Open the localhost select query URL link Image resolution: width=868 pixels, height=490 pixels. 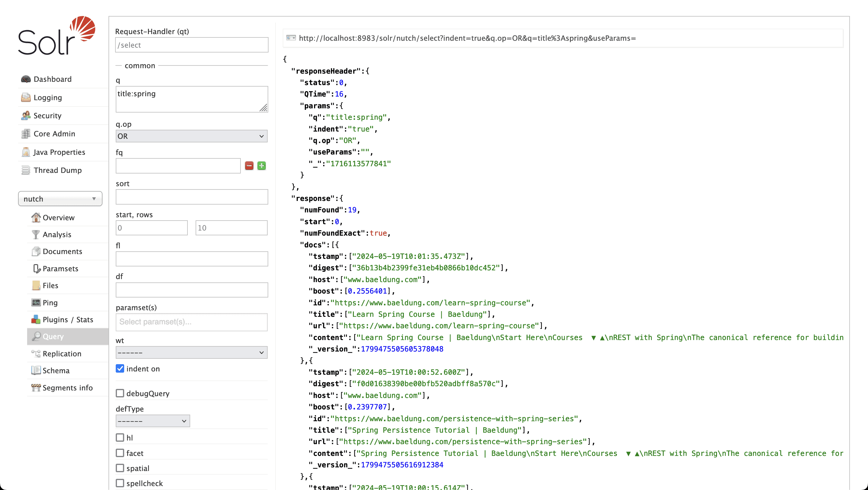coord(467,38)
